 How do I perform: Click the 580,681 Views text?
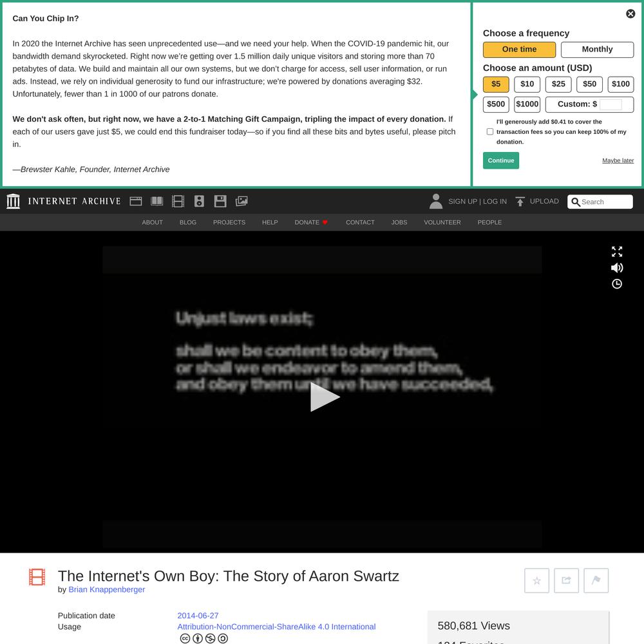473,626
